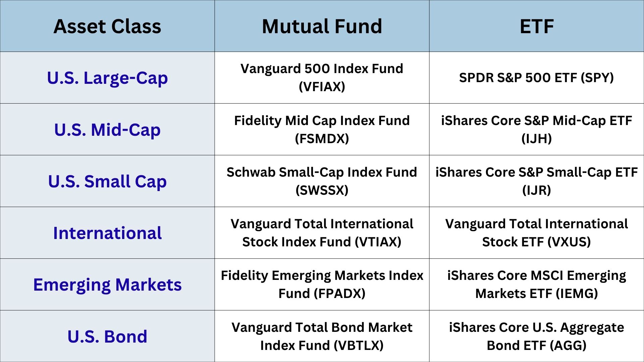Screen dimensions: 644x362
Task: Click the Vanguard Total International Stock Index Fund cell
Action: click(x=322, y=233)
